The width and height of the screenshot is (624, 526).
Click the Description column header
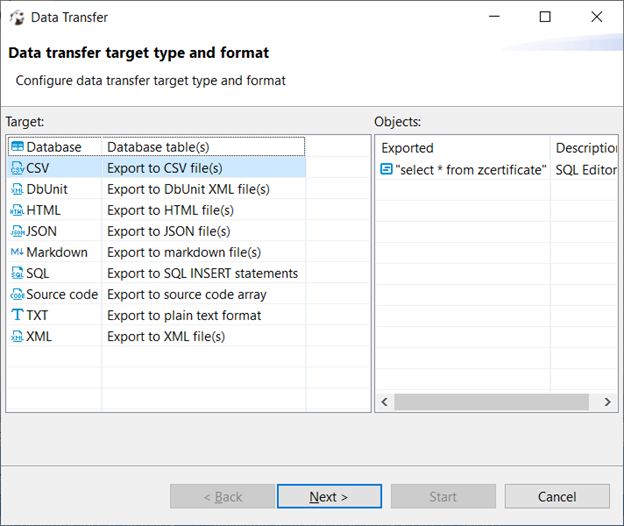[585, 148]
